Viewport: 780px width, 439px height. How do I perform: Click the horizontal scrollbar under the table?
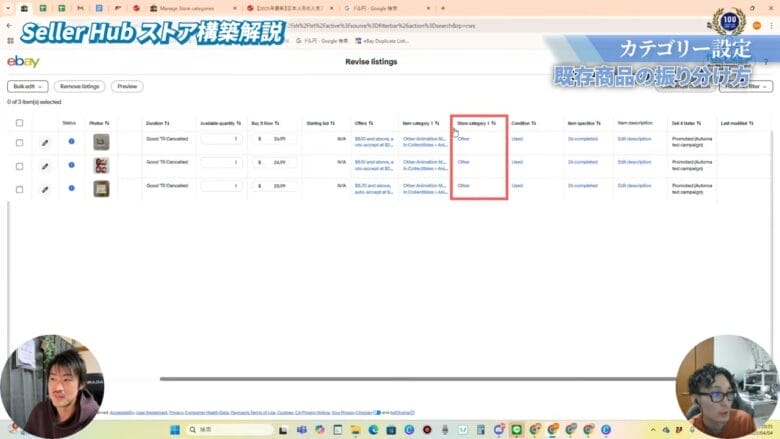click(x=418, y=379)
